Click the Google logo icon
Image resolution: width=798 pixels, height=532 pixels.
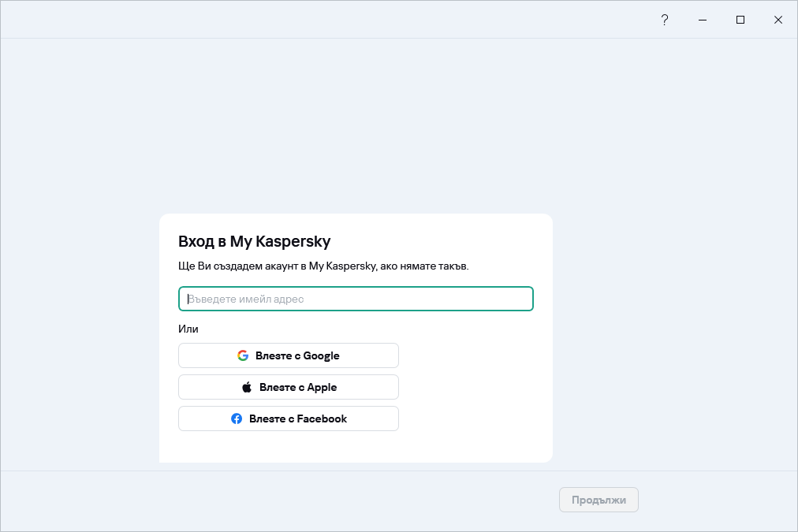click(243, 355)
